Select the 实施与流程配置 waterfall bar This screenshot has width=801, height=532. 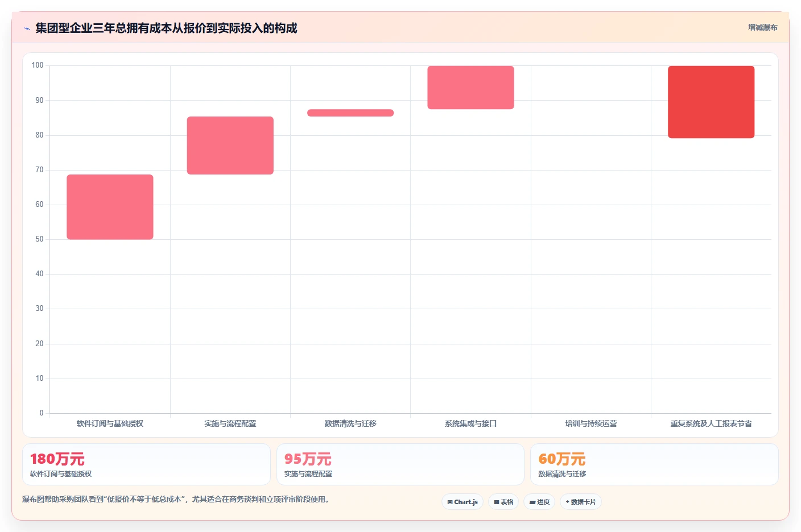click(230, 146)
